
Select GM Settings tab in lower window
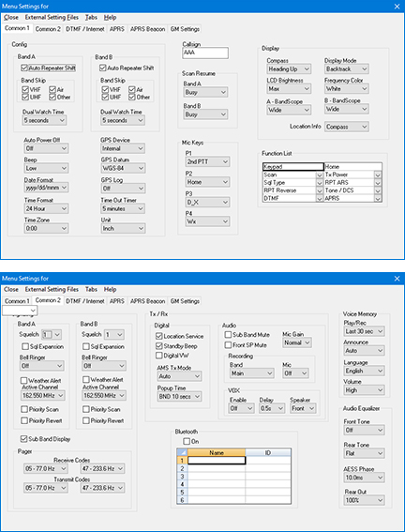point(185,301)
